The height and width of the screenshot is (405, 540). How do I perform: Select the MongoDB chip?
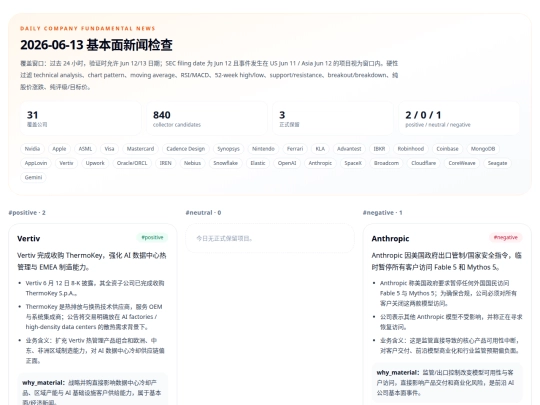pyautogui.click(x=483, y=149)
